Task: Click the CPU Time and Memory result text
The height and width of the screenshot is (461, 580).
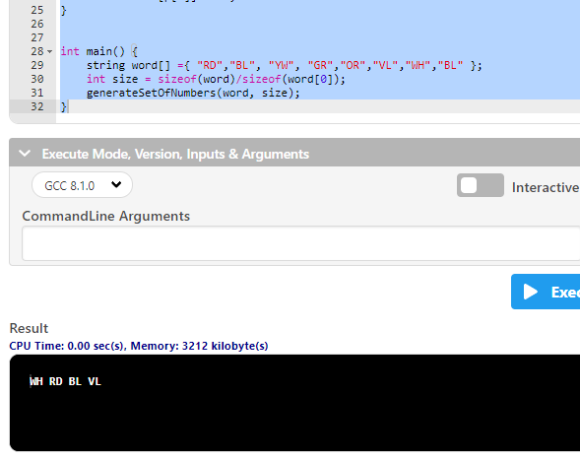Action: [x=139, y=346]
